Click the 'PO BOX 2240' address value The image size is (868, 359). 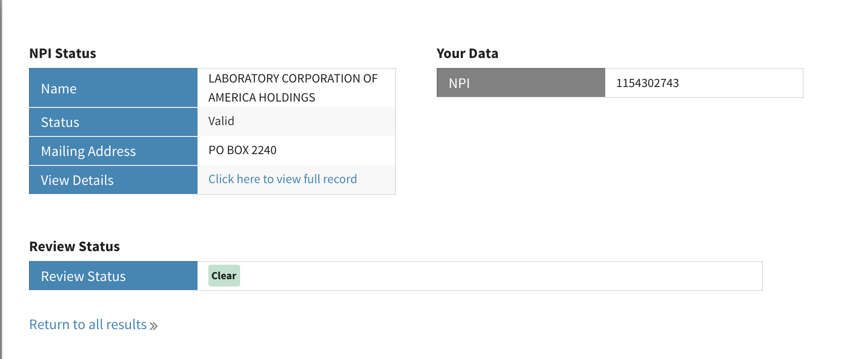tap(242, 150)
